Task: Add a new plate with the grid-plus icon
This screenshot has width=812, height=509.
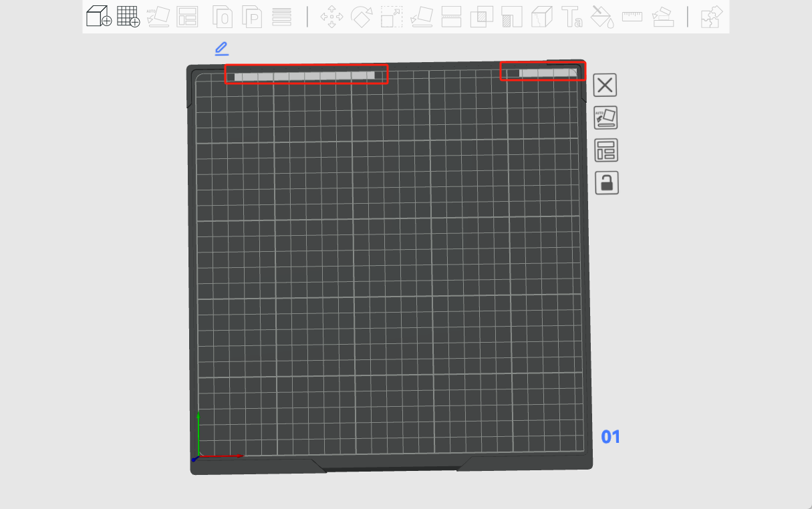Action: 128,16
